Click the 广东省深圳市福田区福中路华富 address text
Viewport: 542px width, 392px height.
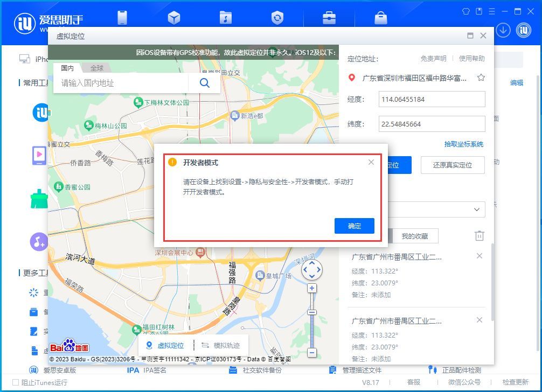tap(414, 78)
